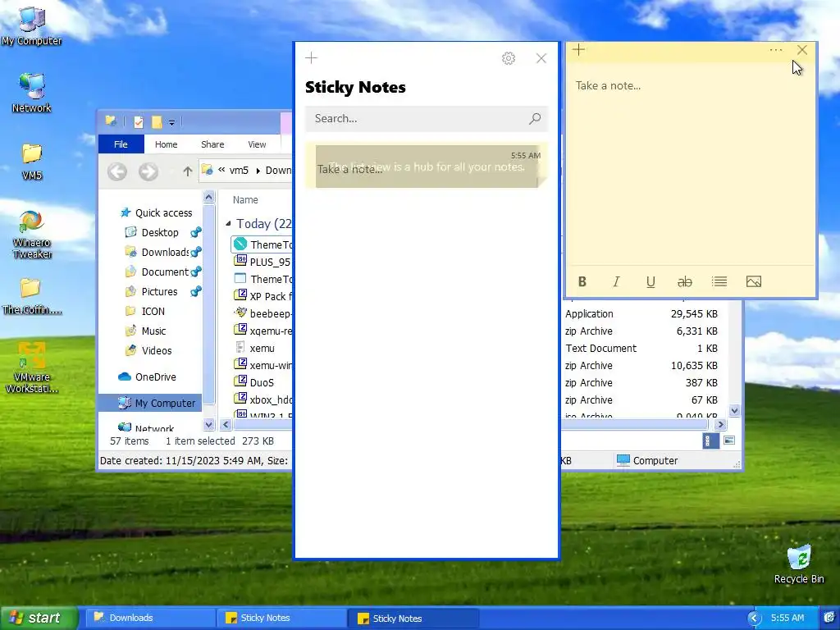Select My Computer desktop icon
This screenshot has width=840, height=630.
32,25
